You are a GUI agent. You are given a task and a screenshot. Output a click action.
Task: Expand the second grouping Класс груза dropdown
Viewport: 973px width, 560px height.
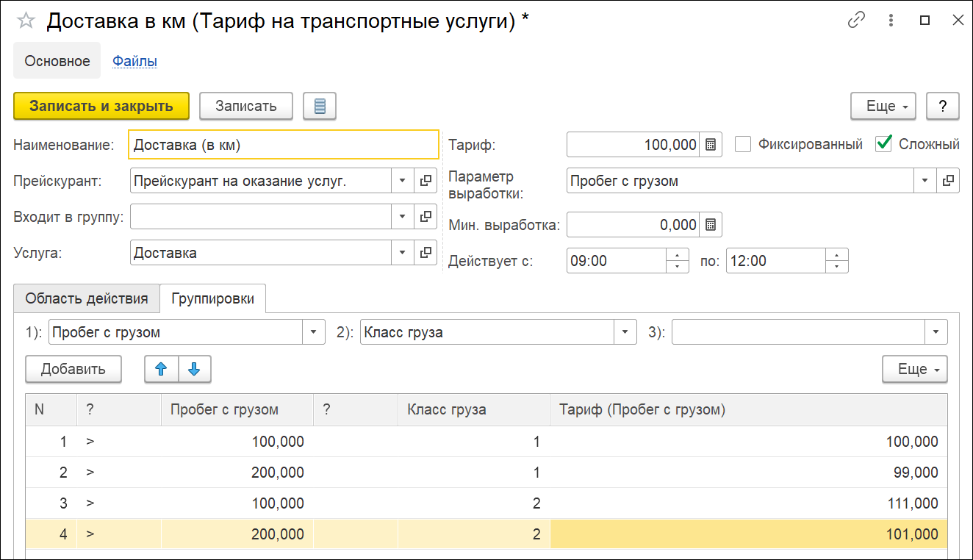(625, 332)
